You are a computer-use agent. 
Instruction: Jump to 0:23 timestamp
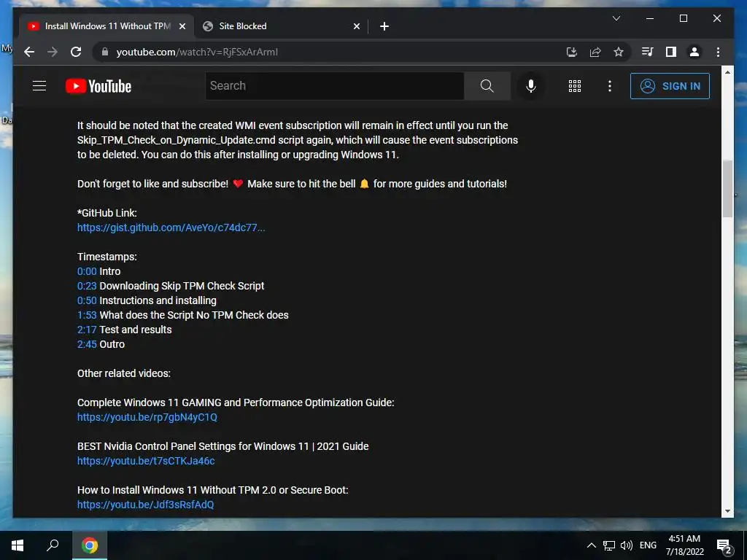(x=87, y=286)
